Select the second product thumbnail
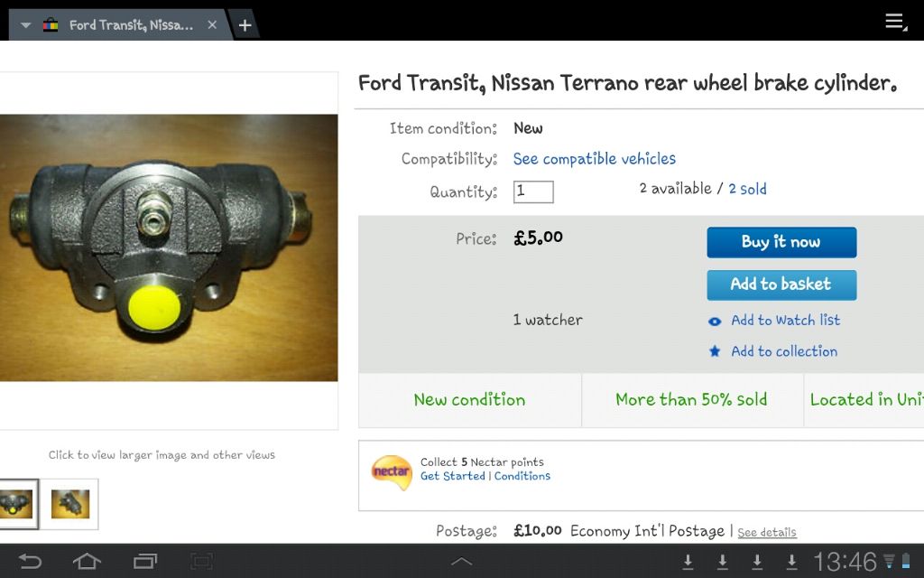Image resolution: width=924 pixels, height=578 pixels. [70, 504]
